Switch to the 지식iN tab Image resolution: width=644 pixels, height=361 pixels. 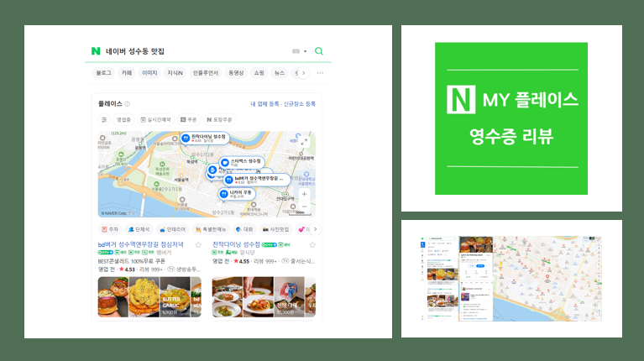[x=175, y=73]
